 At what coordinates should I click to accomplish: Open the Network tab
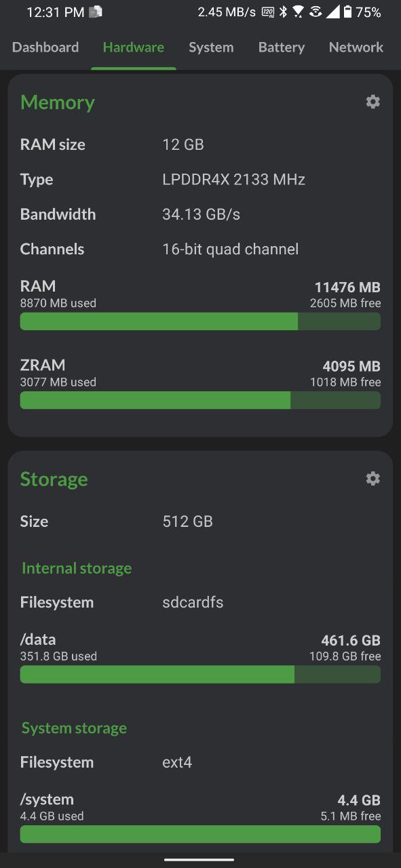coord(356,47)
